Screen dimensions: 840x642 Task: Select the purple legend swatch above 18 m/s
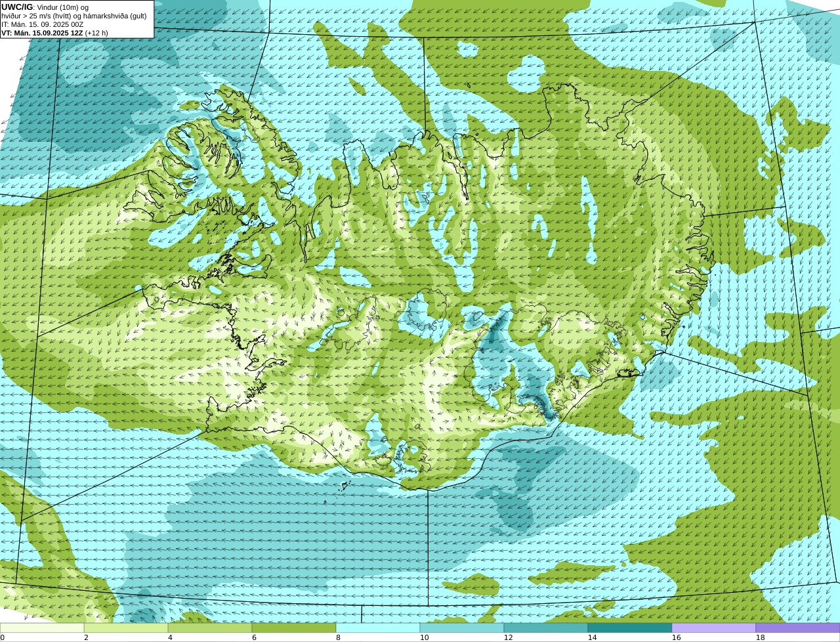[798, 628]
